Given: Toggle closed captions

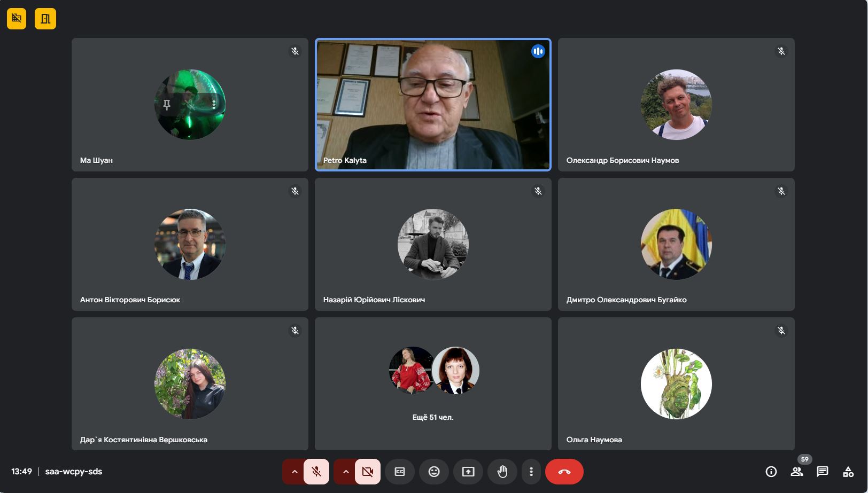Looking at the screenshot, I should [399, 472].
